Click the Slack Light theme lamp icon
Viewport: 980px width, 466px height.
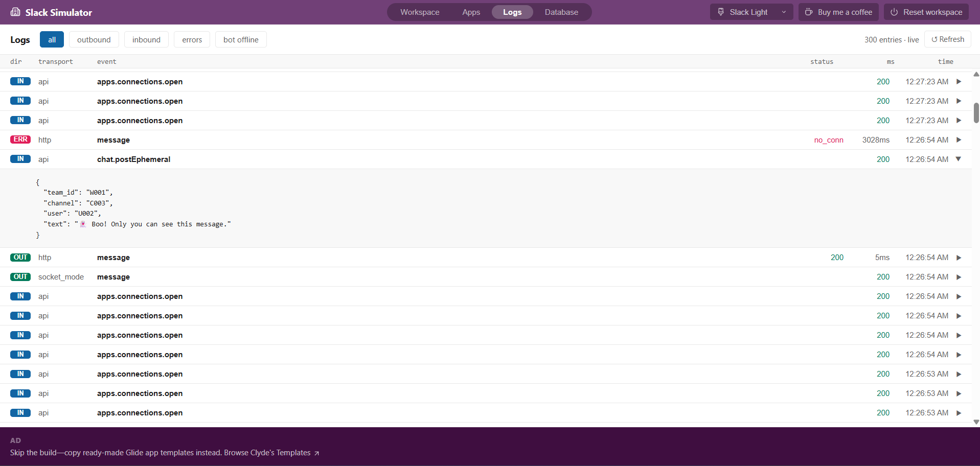721,12
